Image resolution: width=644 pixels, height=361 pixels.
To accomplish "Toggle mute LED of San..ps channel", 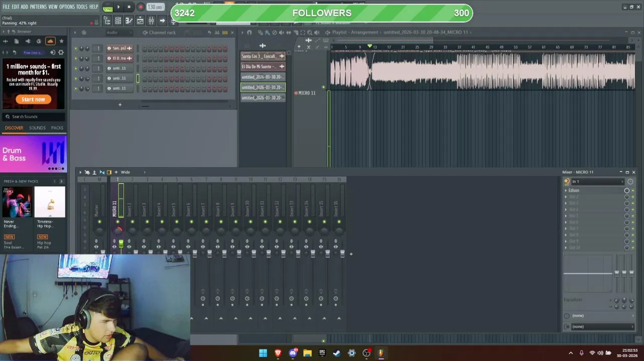I will click(x=76, y=49).
